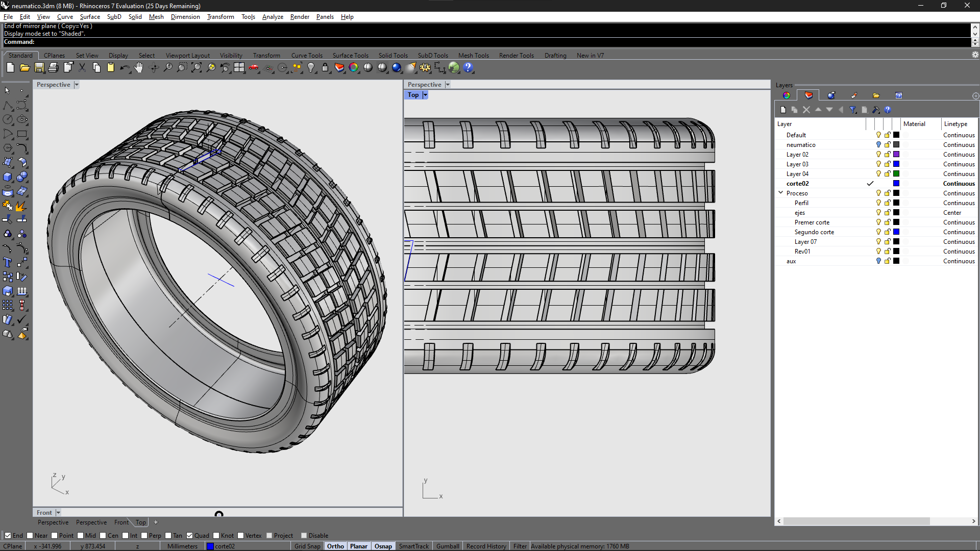The height and width of the screenshot is (551, 980).
Task: Click the Print icon in toolbar
Action: click(x=53, y=67)
